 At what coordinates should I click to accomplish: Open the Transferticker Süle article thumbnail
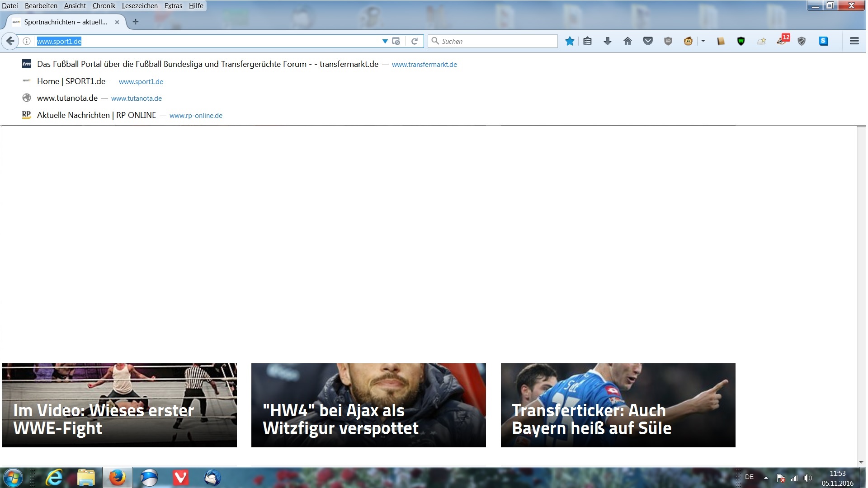coord(618,405)
